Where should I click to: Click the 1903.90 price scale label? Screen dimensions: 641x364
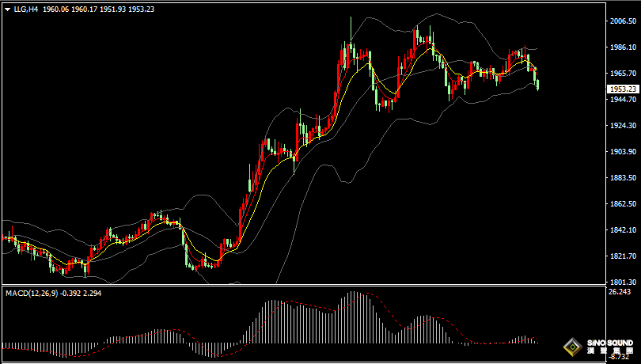pyautogui.click(x=624, y=152)
